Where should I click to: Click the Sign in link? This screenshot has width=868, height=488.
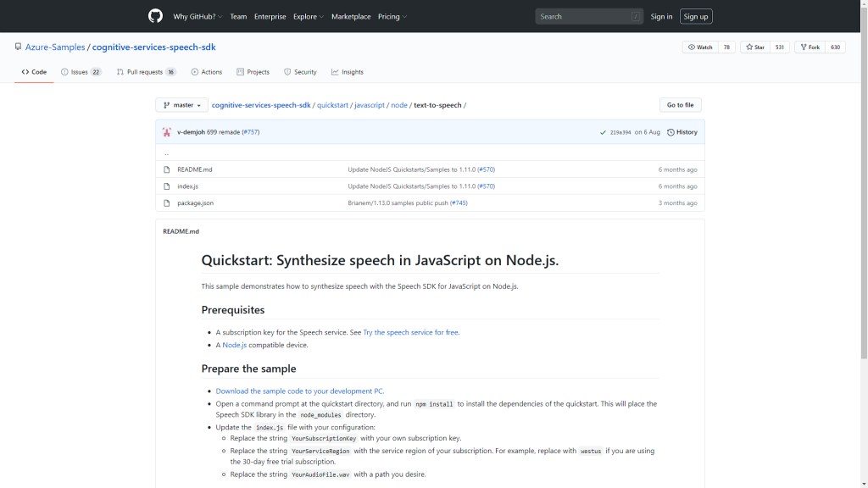(661, 17)
